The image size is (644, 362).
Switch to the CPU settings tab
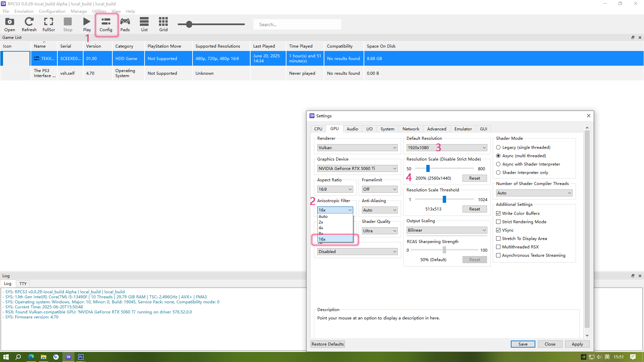pyautogui.click(x=318, y=129)
